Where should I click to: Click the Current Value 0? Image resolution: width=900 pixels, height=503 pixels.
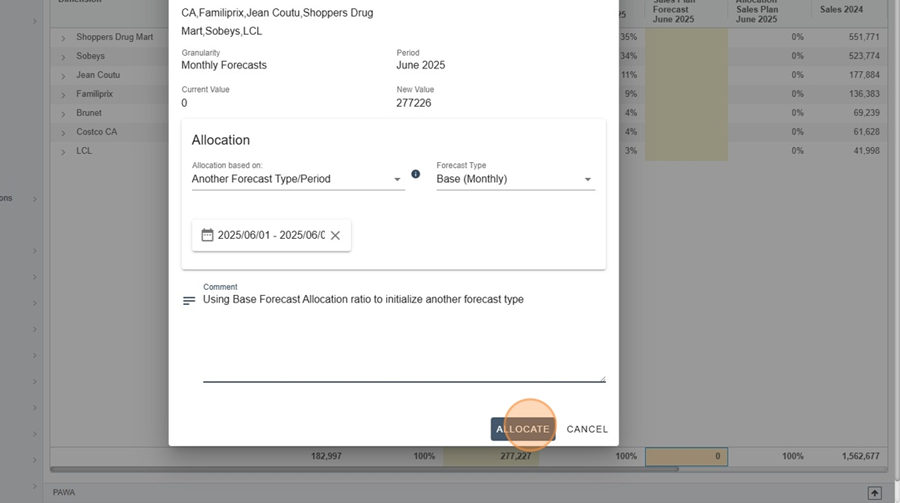[184, 103]
